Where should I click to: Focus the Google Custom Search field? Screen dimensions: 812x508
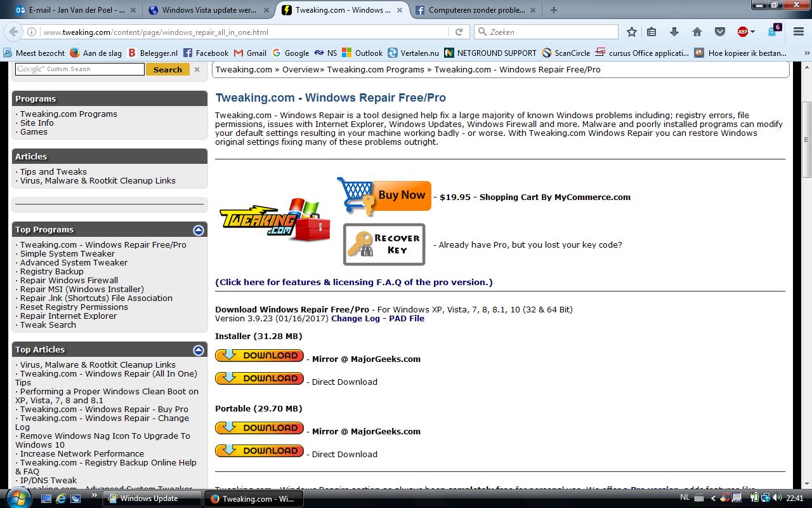pyautogui.click(x=80, y=69)
